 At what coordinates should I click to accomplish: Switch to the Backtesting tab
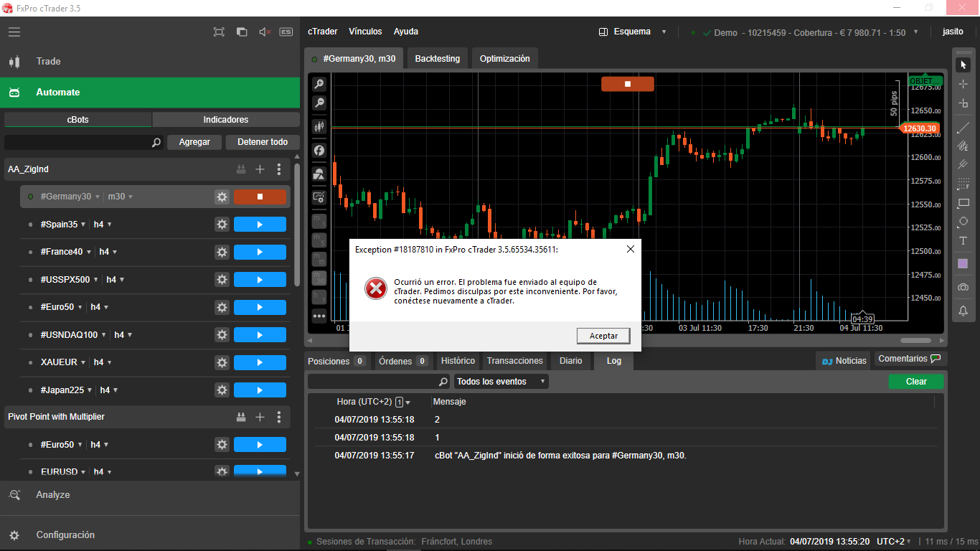438,59
